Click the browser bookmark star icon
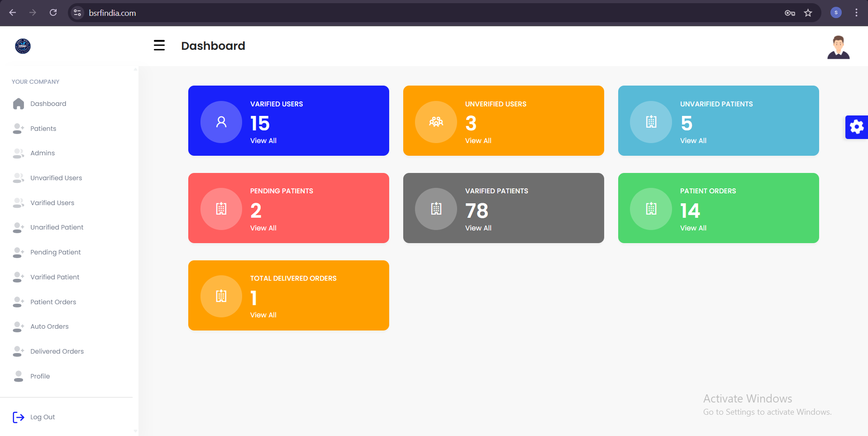The image size is (868, 436). (808, 13)
